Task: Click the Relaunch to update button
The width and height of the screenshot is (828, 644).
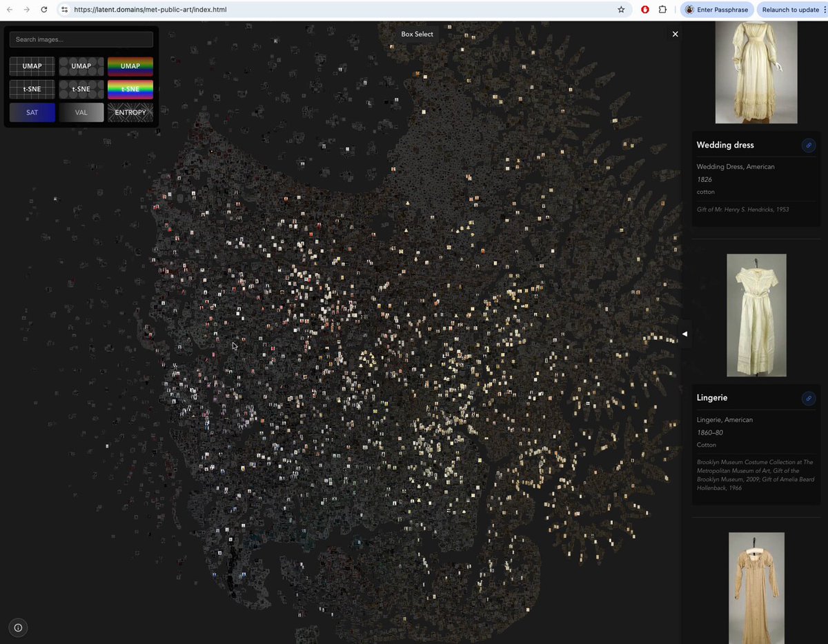Action: point(791,10)
